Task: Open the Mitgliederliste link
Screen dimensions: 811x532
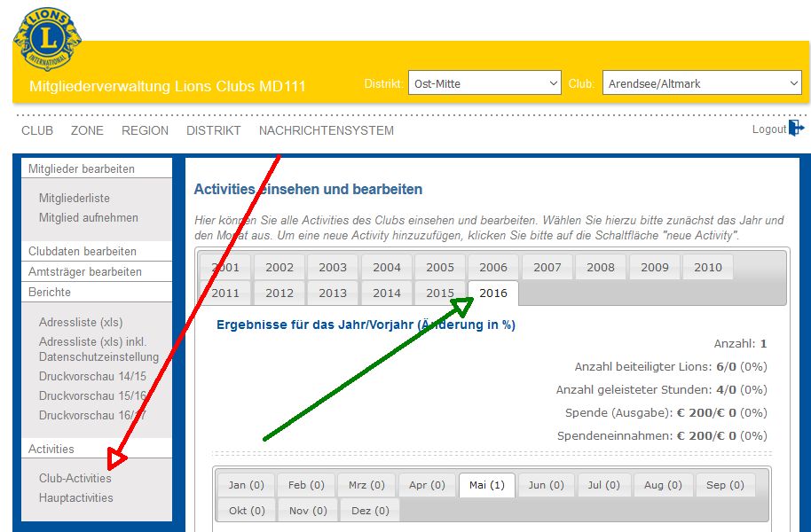Action: (75, 198)
